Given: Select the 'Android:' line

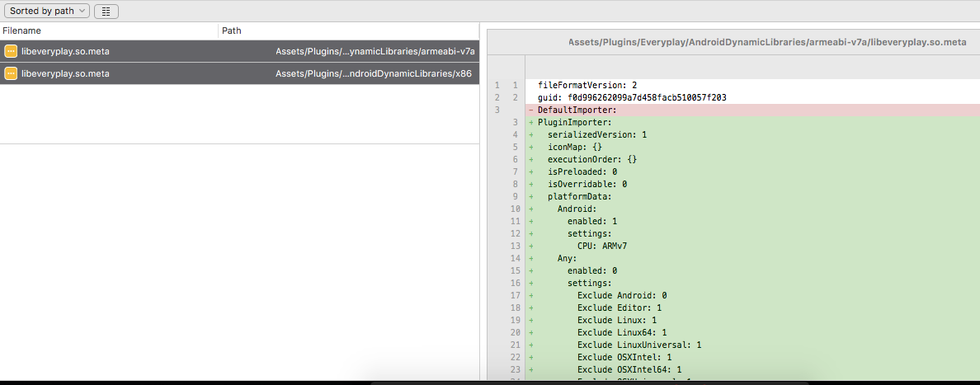Looking at the screenshot, I should [x=752, y=209].
